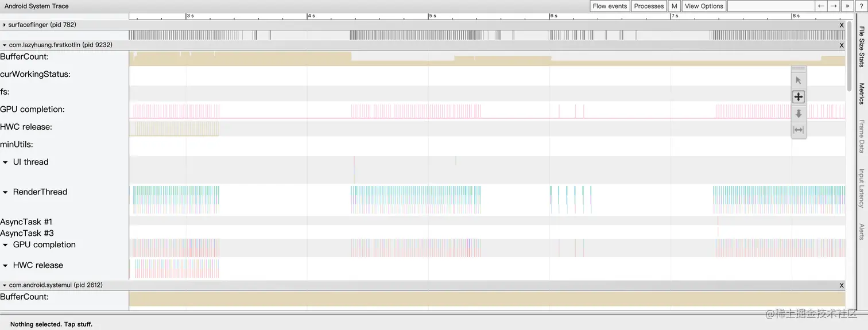The width and height of the screenshot is (868, 330).
Task: Activate the pan tool
Action: (799, 97)
